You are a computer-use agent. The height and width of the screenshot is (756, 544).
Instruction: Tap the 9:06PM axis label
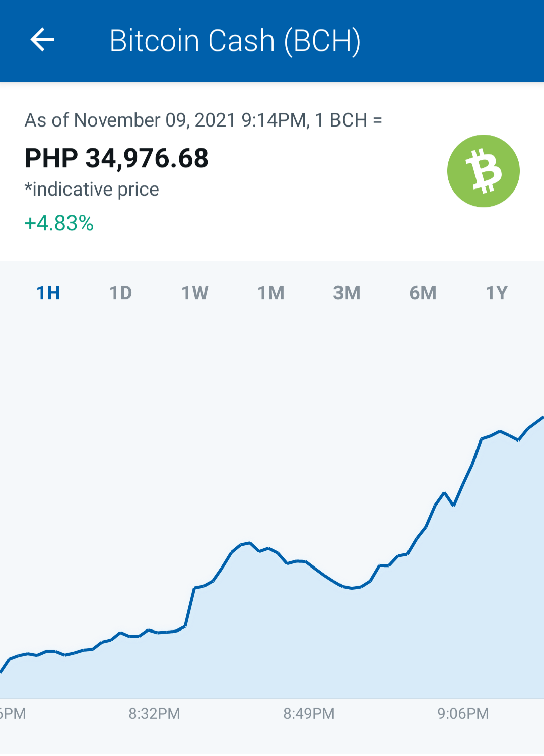tap(463, 713)
